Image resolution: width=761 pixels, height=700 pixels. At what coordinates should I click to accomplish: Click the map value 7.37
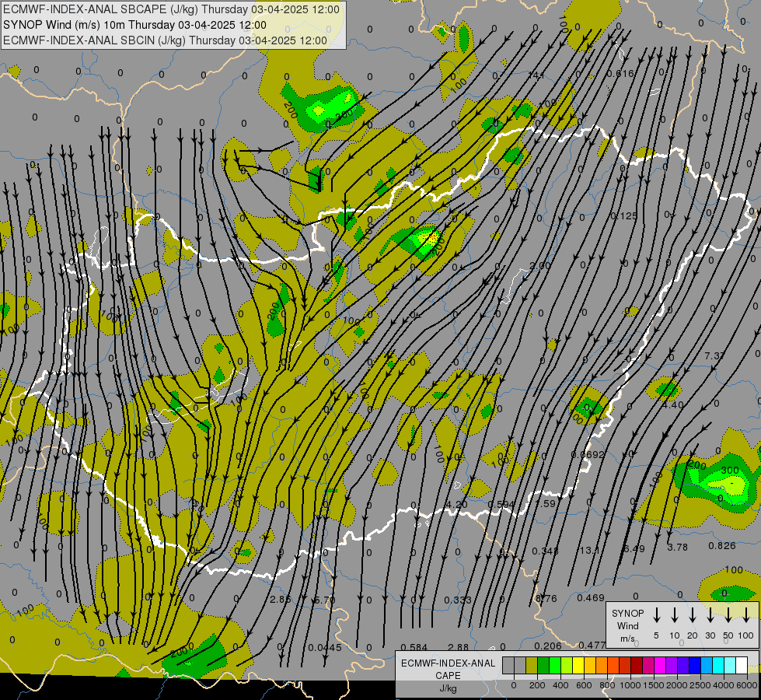click(x=714, y=355)
